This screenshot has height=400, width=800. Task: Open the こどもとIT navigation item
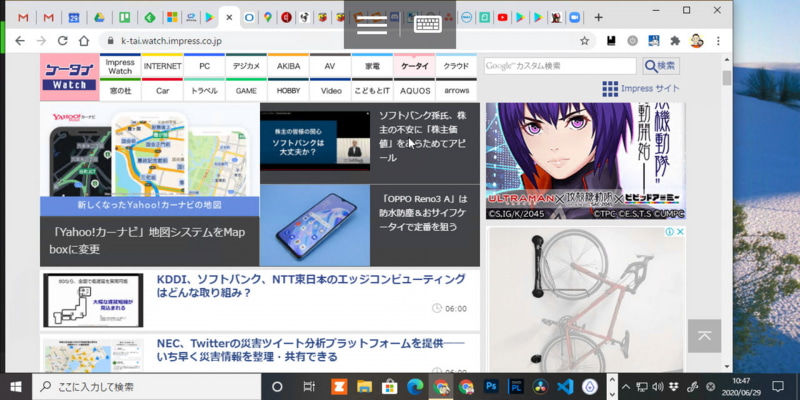[372, 91]
